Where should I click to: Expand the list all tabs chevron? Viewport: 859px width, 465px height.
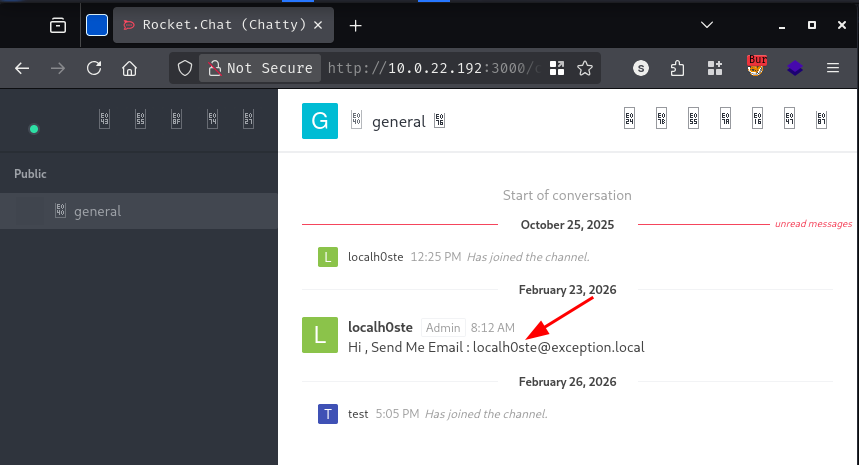(707, 25)
